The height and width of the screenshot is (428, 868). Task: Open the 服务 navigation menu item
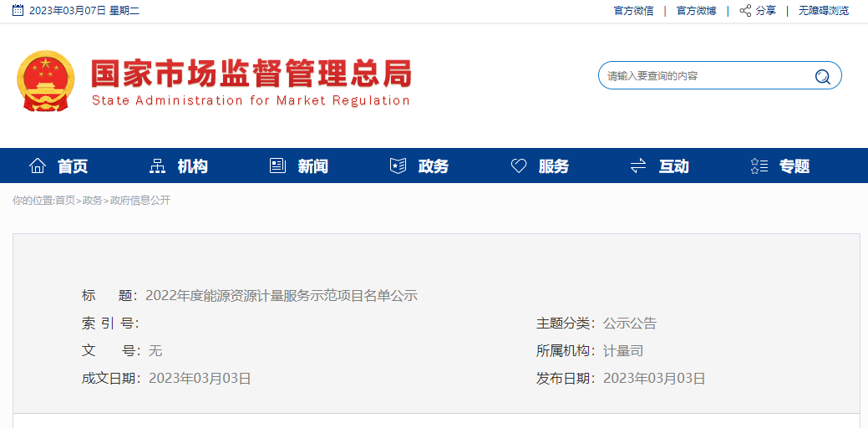click(x=554, y=166)
